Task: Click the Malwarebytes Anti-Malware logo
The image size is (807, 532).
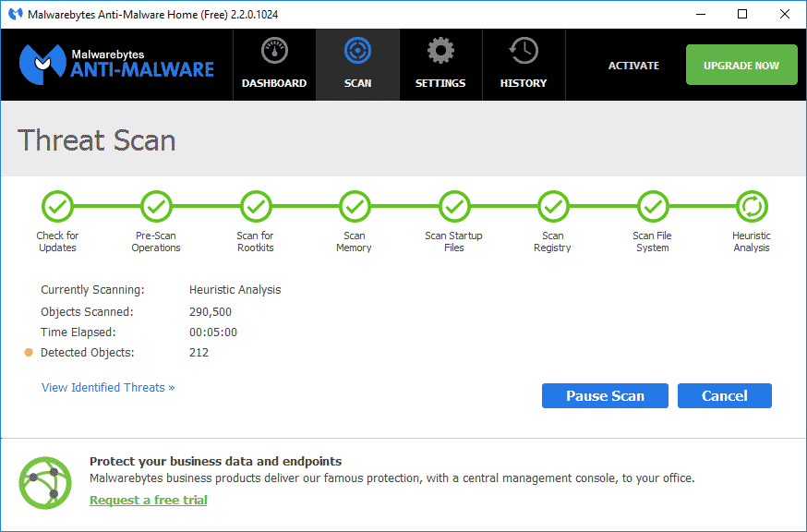Action: pyautogui.click(x=116, y=64)
